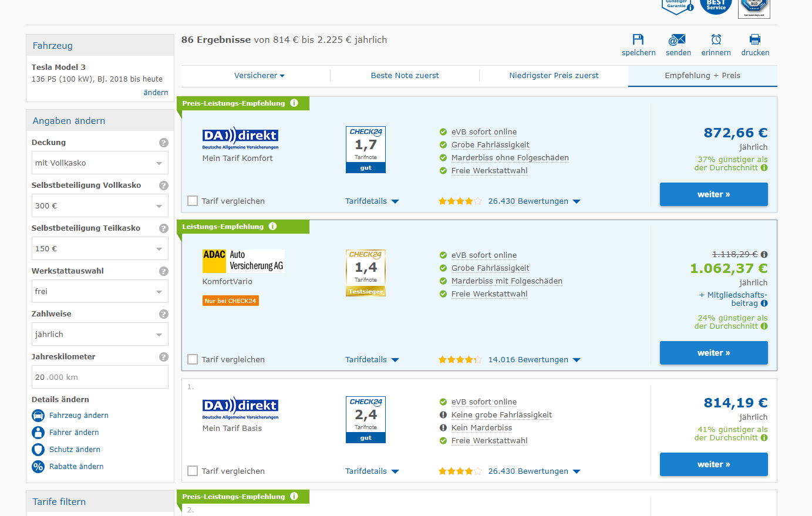Expand Tarifdetails for ADAC KomfortVario
The width and height of the screenshot is (812, 516).
[372, 360]
